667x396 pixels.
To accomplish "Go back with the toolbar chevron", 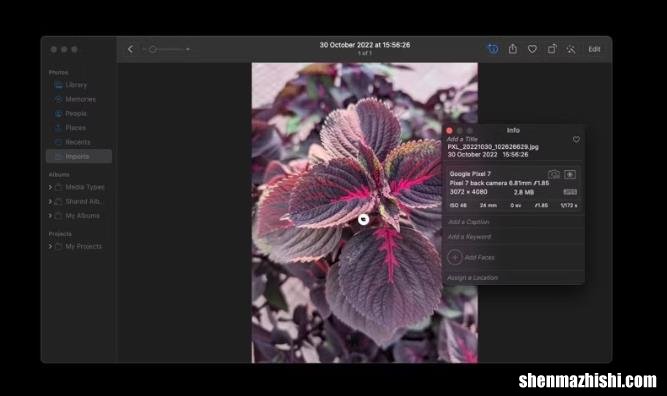I will tap(130, 49).
